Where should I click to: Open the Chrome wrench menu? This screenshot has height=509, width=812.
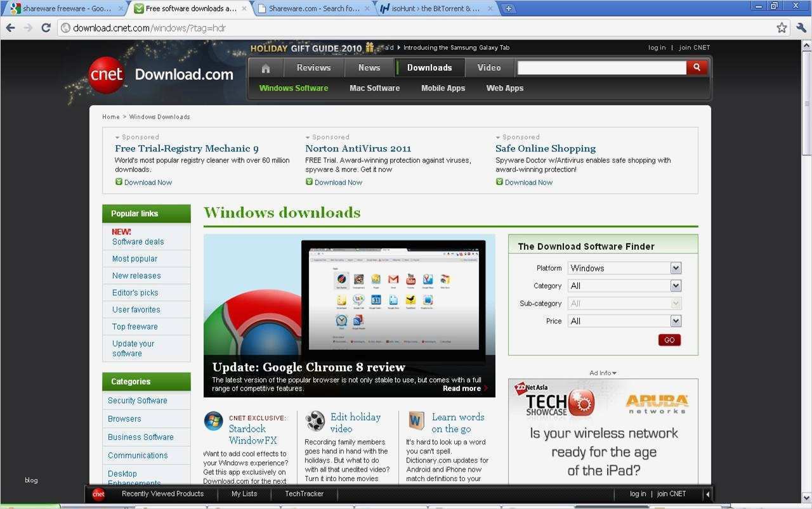click(x=801, y=28)
